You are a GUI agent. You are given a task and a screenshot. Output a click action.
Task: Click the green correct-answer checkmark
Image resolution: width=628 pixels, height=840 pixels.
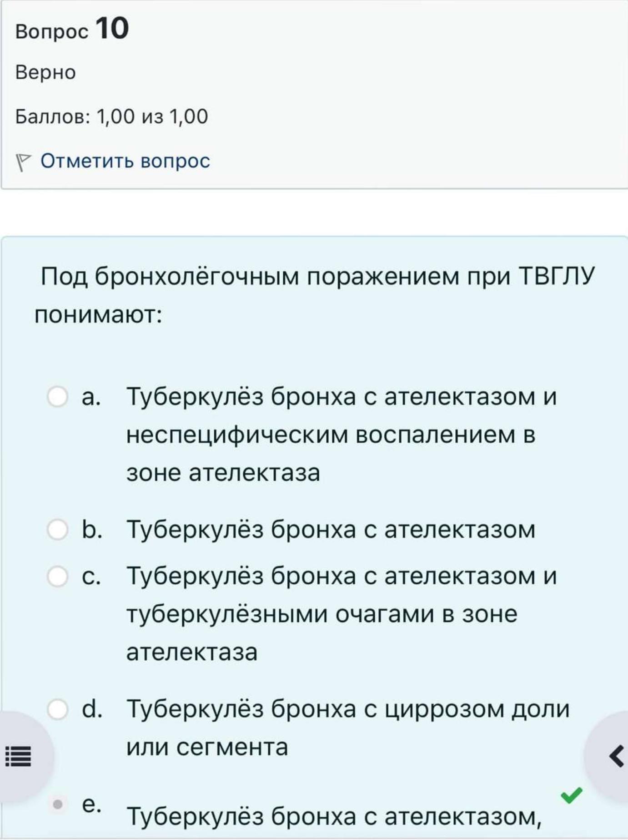point(572,794)
